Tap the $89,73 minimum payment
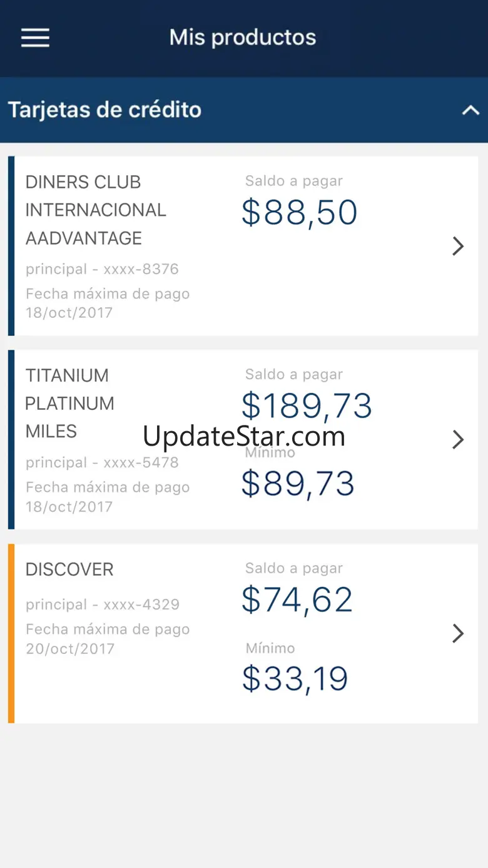This screenshot has height=868, width=488. tap(298, 484)
